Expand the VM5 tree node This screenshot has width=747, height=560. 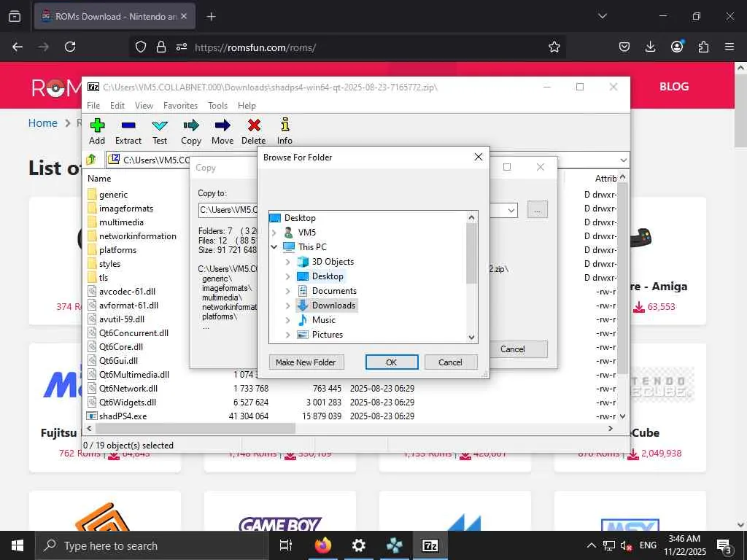(274, 233)
